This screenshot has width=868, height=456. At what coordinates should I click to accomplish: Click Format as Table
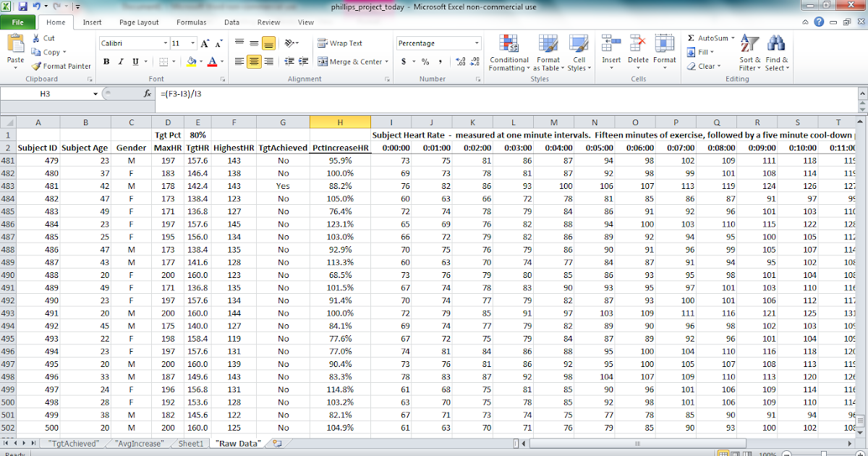548,52
